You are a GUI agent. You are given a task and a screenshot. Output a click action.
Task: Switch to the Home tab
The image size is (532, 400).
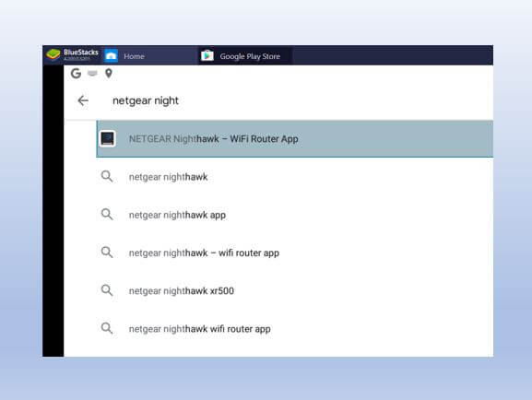click(x=149, y=55)
